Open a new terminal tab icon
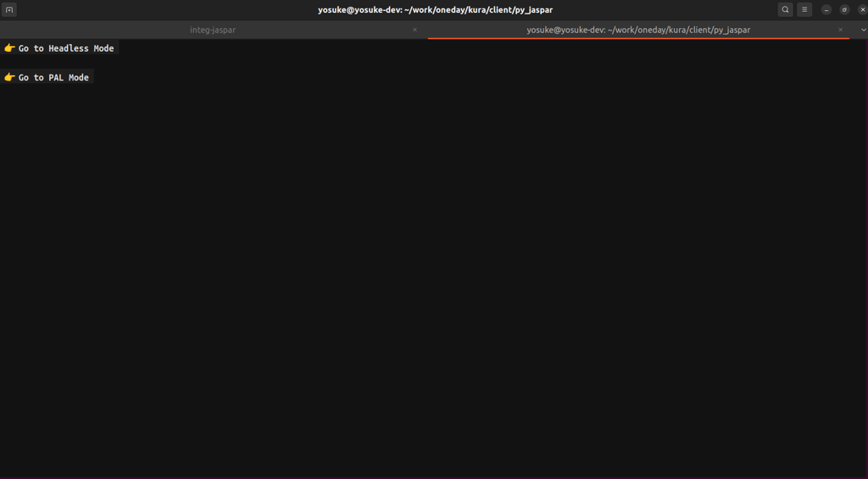868x479 pixels. (9, 9)
